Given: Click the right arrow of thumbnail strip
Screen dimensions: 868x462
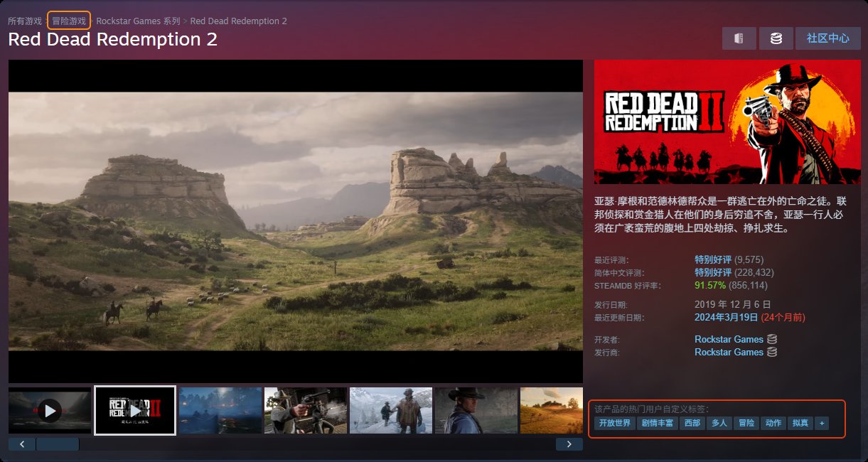Looking at the screenshot, I should point(569,444).
